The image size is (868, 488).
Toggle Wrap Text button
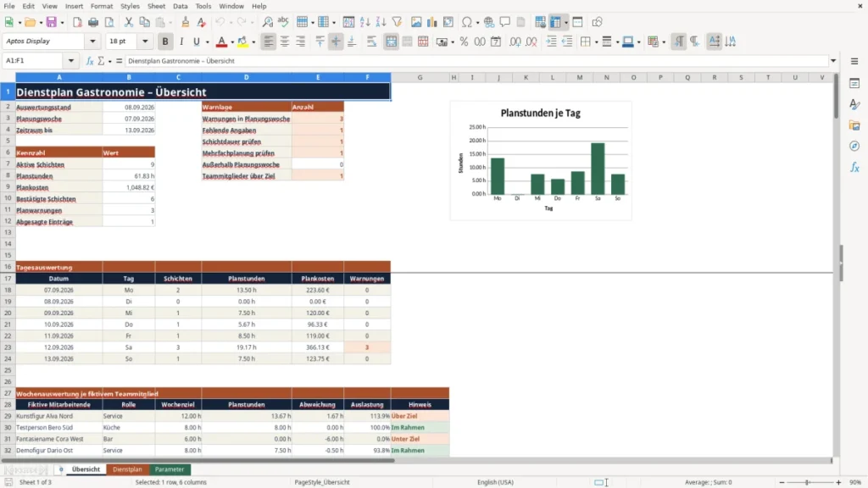point(371,42)
